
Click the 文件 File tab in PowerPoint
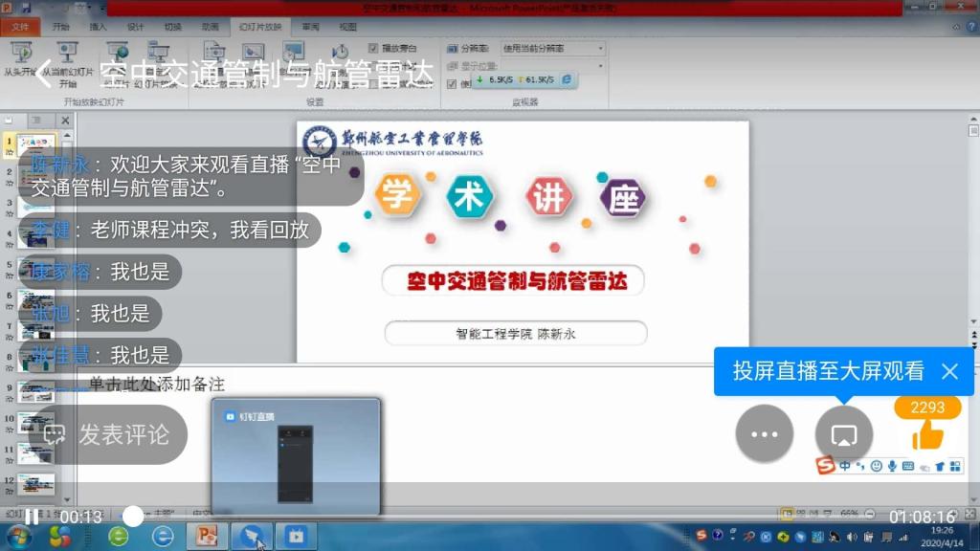(20, 27)
